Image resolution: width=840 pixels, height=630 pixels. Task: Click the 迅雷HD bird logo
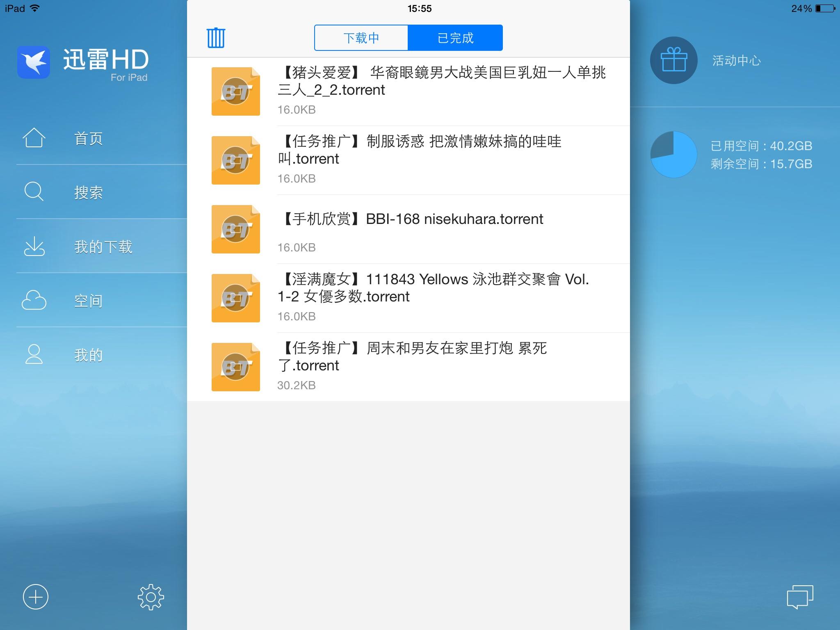point(34,62)
